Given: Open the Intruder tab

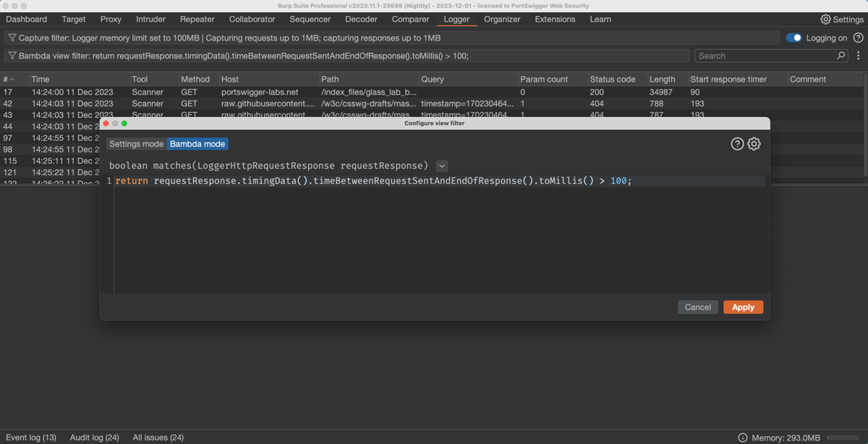Looking at the screenshot, I should click(x=150, y=20).
